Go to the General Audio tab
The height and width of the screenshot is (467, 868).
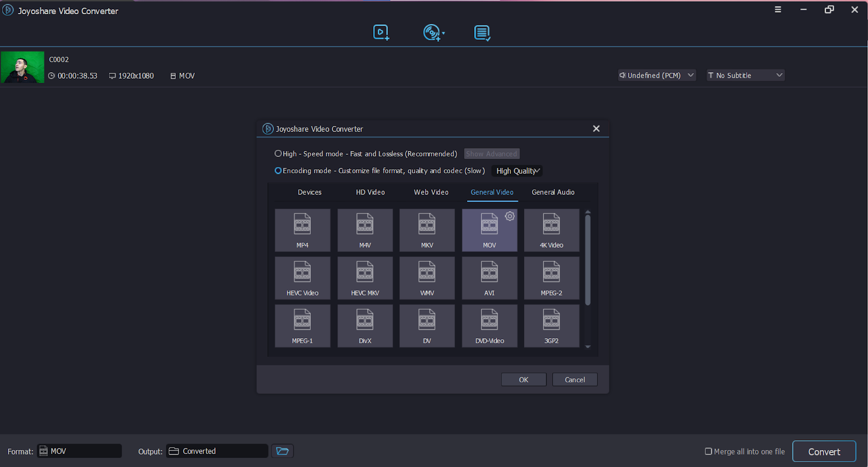553,192
